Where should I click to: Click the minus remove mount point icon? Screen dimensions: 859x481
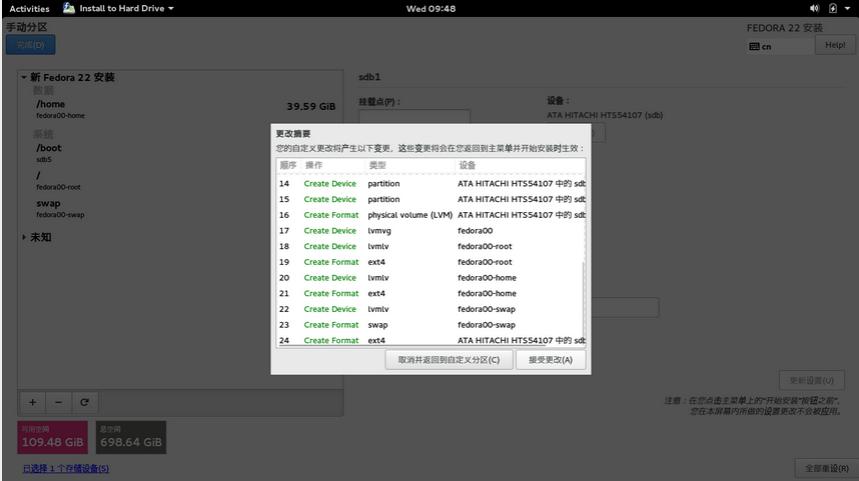[x=59, y=402]
